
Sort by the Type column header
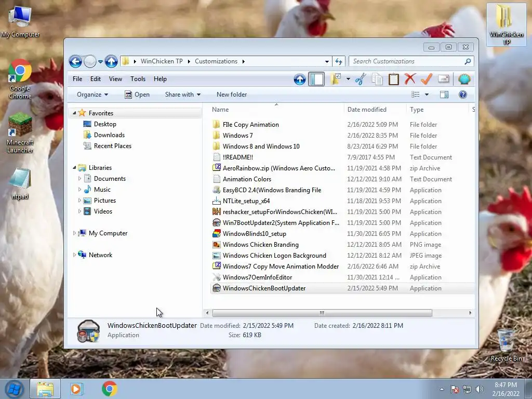click(437, 110)
